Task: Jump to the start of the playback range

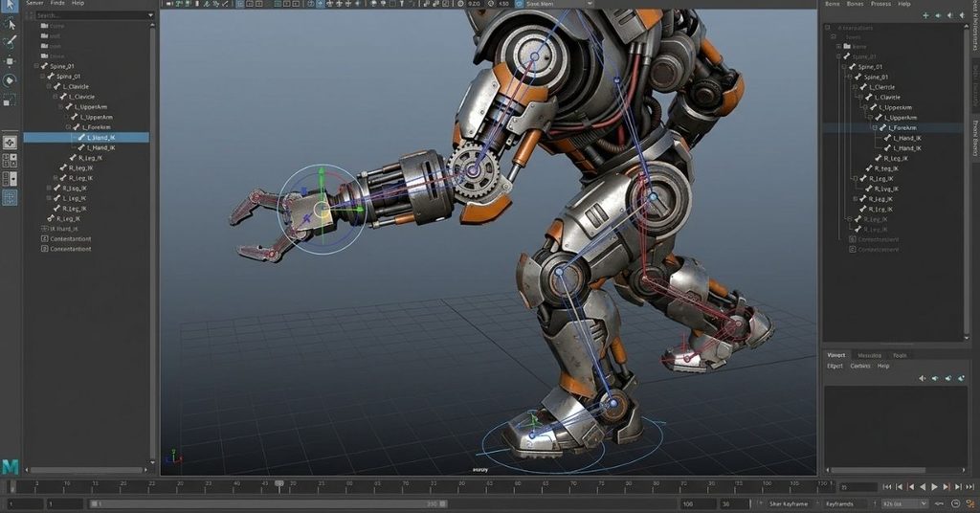Action: point(887,487)
